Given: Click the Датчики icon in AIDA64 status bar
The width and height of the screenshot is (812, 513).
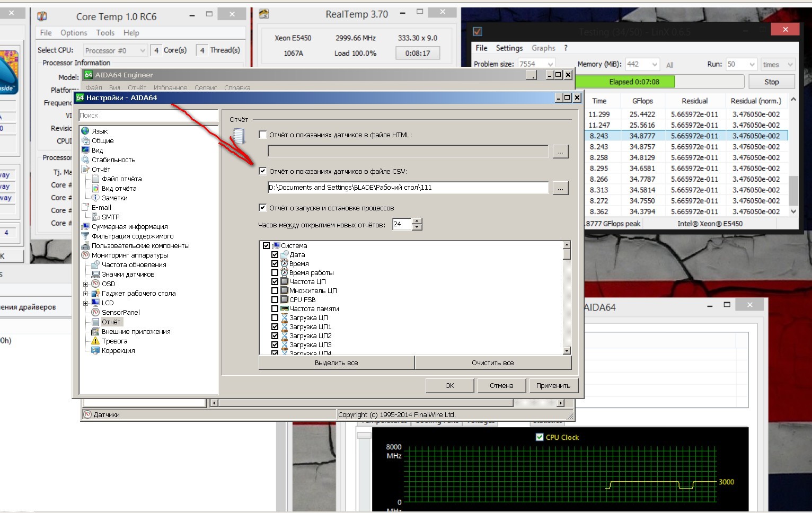Looking at the screenshot, I should tap(87, 414).
